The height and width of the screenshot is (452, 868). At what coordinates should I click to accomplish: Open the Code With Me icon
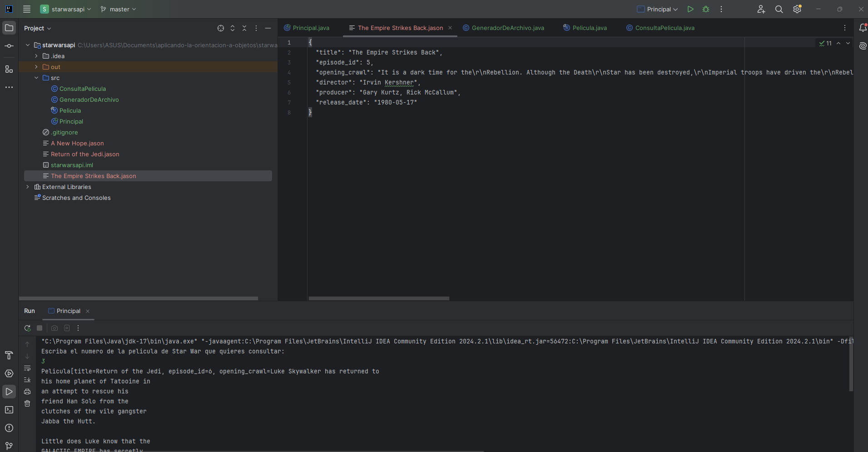coord(761,9)
